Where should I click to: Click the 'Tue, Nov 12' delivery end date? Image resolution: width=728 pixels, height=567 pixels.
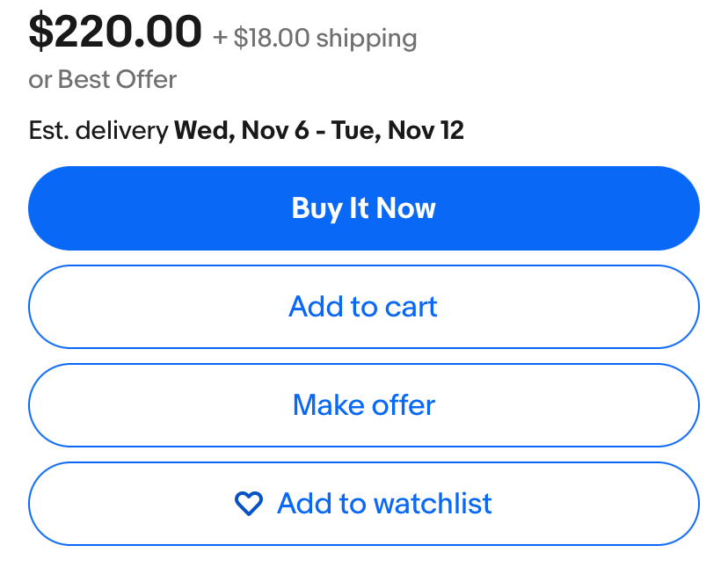pyautogui.click(x=397, y=130)
